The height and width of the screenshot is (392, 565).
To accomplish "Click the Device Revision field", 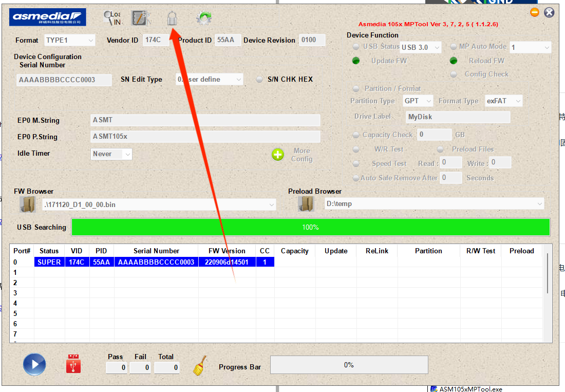I will tap(312, 40).
